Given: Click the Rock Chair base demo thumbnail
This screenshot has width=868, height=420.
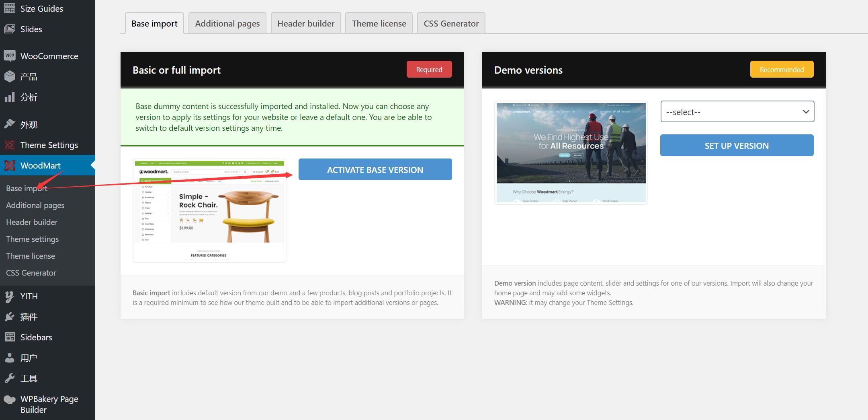Looking at the screenshot, I should (x=209, y=211).
